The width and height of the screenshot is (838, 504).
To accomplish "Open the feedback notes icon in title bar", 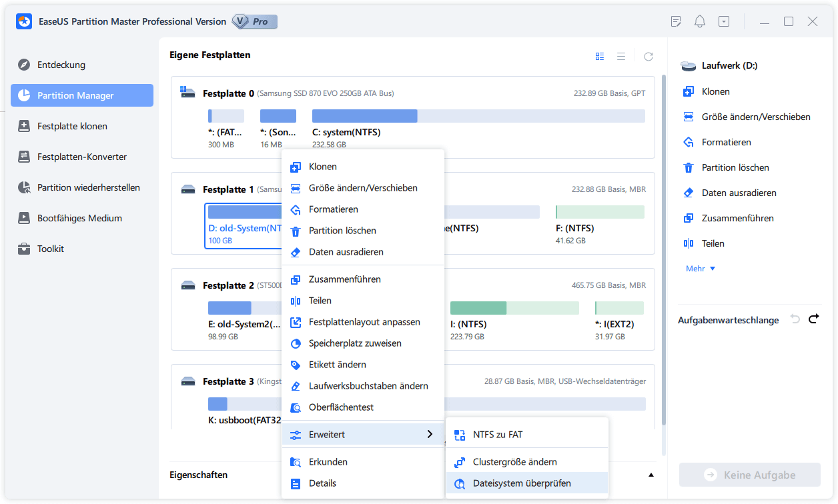I will (676, 21).
